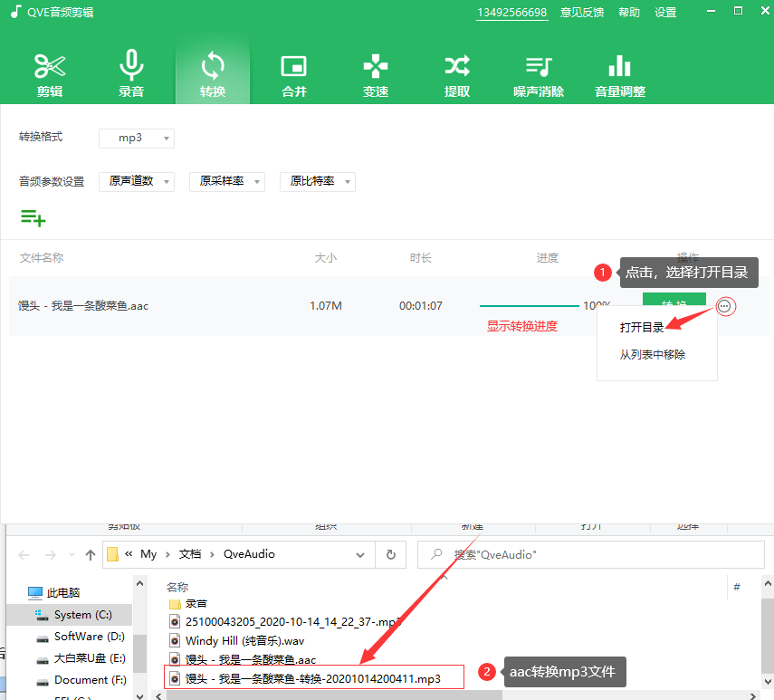
Task: Click the 时长 column header
Action: tap(421, 258)
